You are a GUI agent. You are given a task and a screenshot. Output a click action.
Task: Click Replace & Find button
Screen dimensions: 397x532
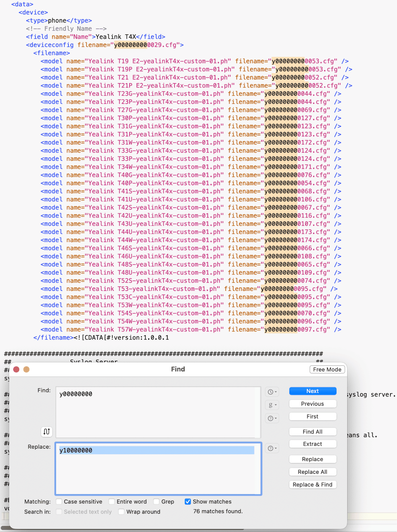point(313,484)
